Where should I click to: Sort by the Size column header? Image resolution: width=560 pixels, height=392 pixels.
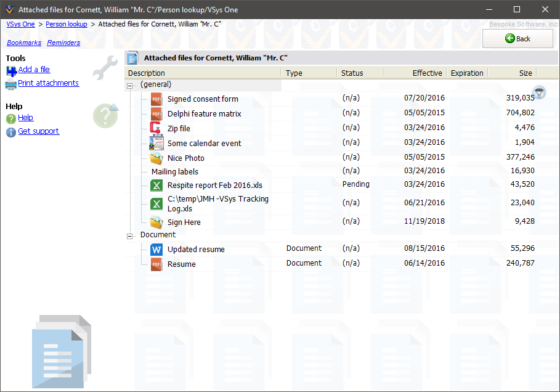[525, 73]
